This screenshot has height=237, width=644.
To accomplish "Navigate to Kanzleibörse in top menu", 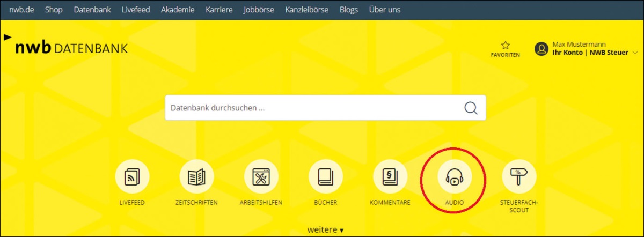I will tap(307, 10).
